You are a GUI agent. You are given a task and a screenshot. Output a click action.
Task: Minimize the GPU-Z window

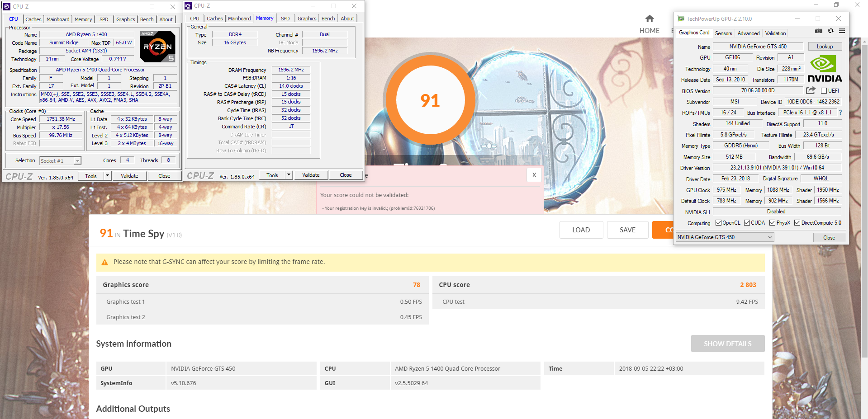tap(797, 19)
